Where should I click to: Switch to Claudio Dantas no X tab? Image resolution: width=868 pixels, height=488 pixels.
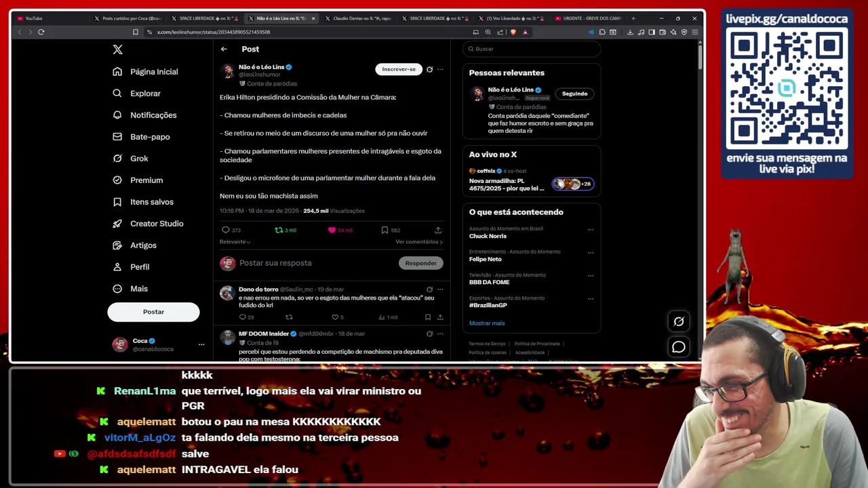[x=358, y=18]
